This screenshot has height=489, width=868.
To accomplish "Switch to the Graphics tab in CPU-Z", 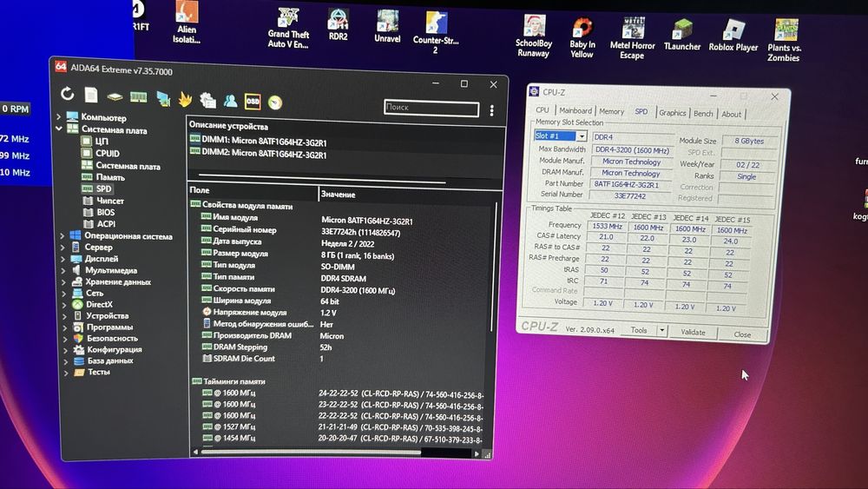I will 672,113.
